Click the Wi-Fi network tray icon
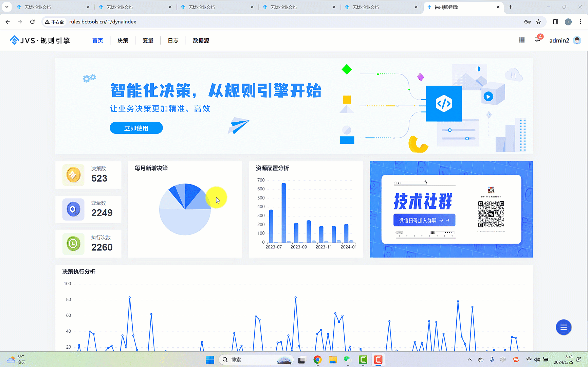This screenshot has height=367, width=588. coord(529,360)
